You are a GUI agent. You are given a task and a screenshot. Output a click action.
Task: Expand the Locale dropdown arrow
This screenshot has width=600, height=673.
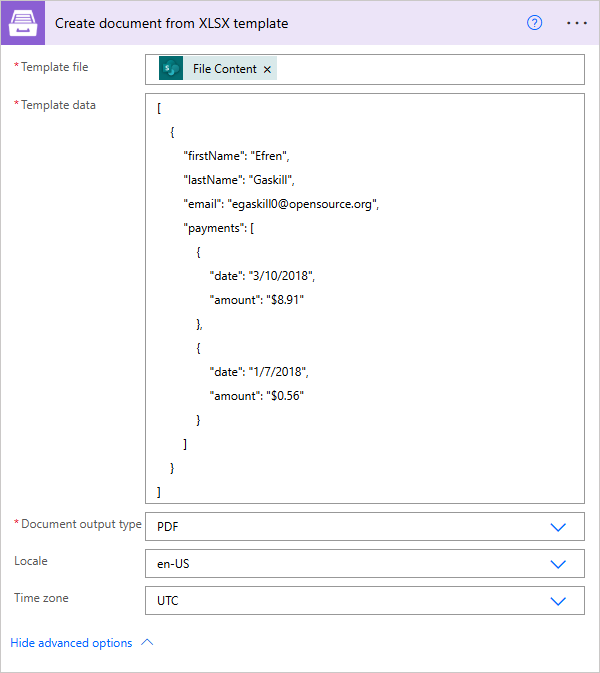558,564
